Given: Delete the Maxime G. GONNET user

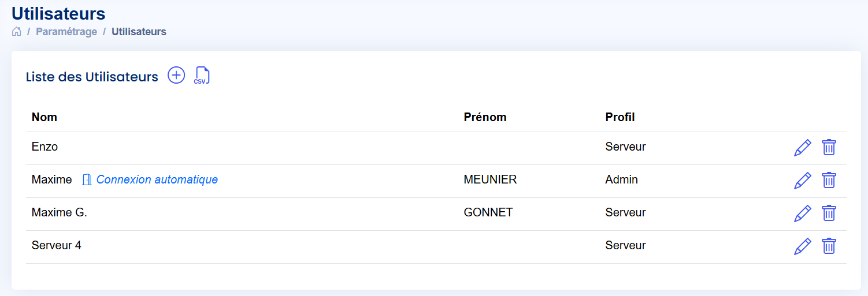Looking at the screenshot, I should 829,213.
